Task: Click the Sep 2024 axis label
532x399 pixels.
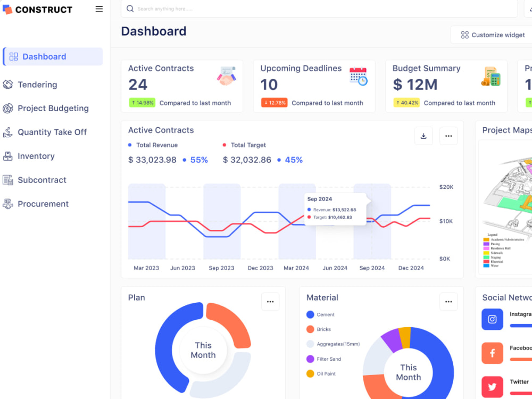Action: [372, 268]
